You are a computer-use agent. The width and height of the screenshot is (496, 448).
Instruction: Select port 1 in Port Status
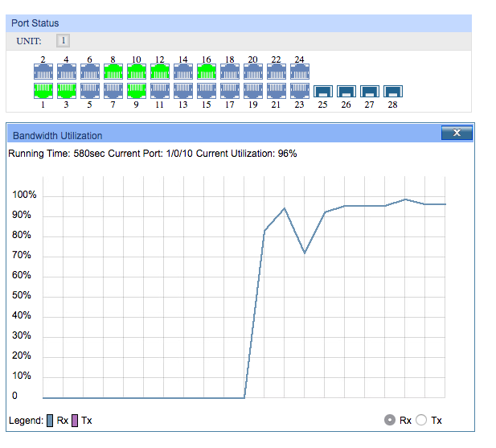[x=43, y=91]
